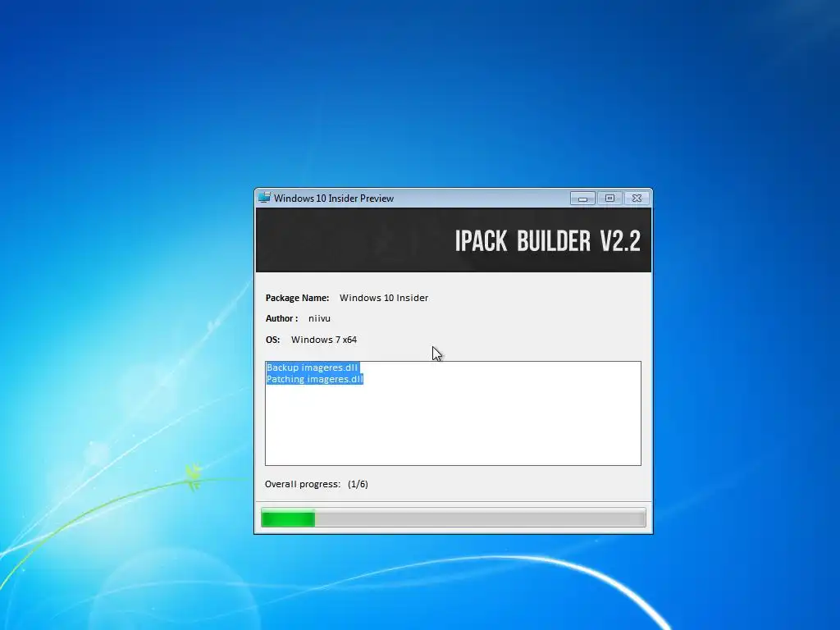The width and height of the screenshot is (840, 630).
Task: Close the Windows 10 Insider Preview window
Action: click(x=637, y=199)
